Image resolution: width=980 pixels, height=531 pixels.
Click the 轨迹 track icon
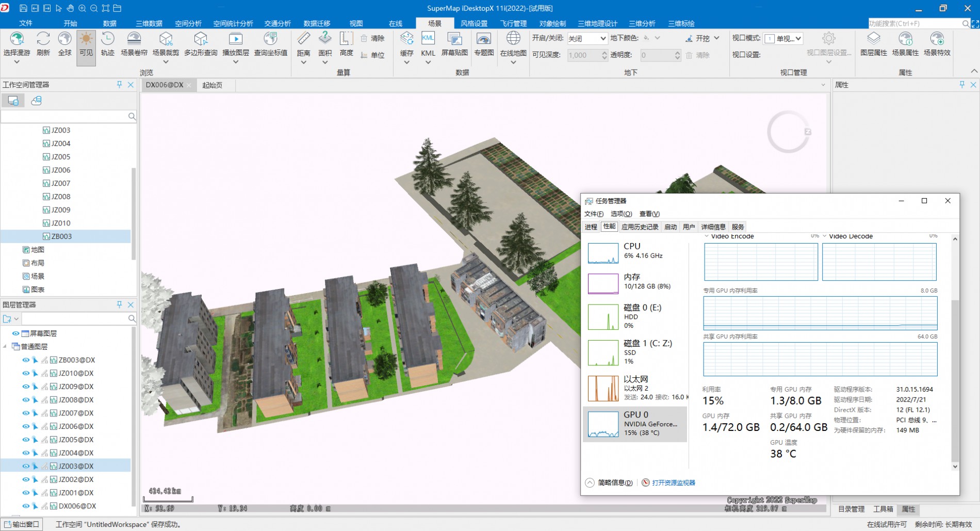tap(108, 39)
